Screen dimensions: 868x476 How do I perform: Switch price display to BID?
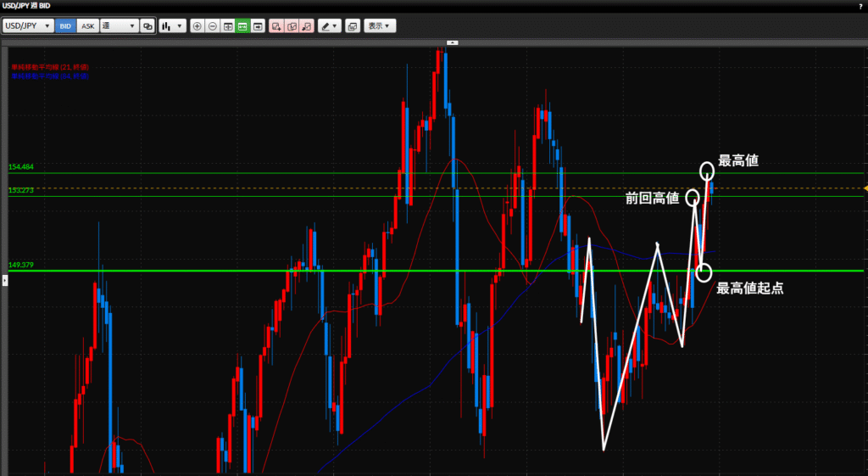[65, 26]
